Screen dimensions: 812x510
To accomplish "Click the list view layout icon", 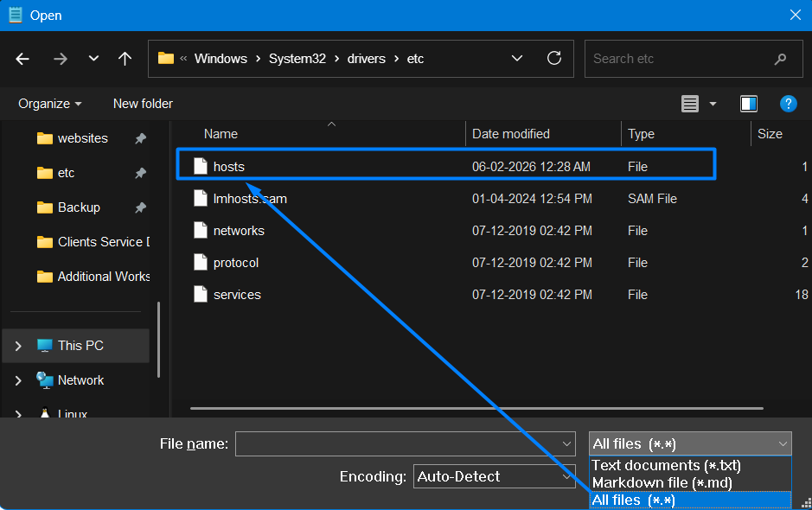I will pyautogui.click(x=689, y=103).
